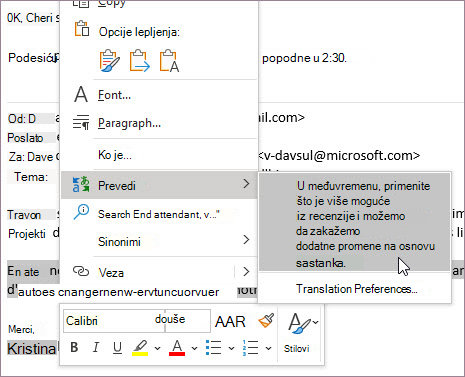Click the Tema: subject label
Viewport: 465px width, 377px height.
click(x=31, y=177)
